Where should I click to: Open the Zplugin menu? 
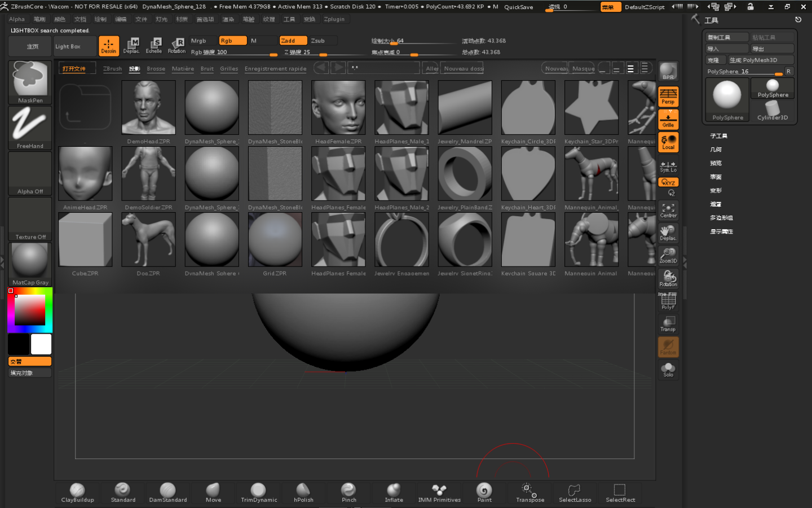click(x=334, y=19)
